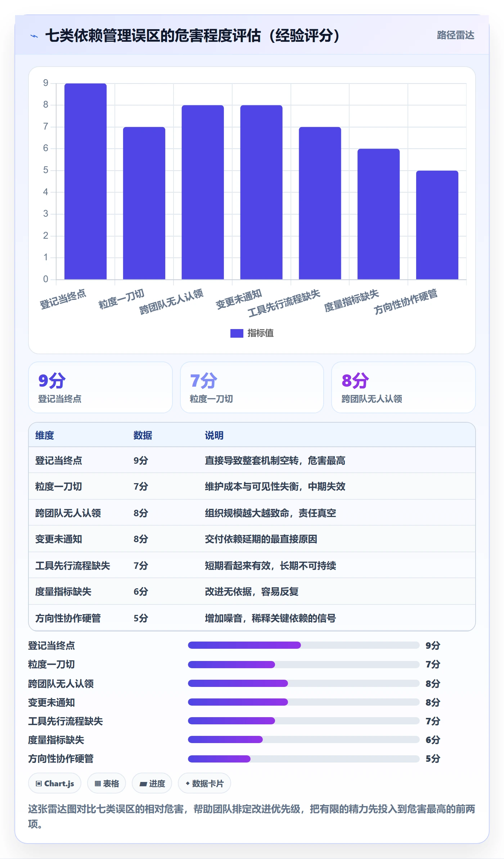The height and width of the screenshot is (859, 504).
Task: Click the 登记当终点 progress bar
Action: (304, 645)
